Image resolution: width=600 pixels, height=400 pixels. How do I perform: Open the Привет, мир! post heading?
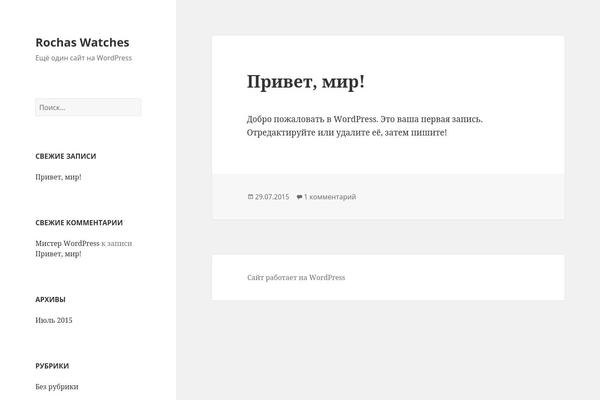point(306,82)
